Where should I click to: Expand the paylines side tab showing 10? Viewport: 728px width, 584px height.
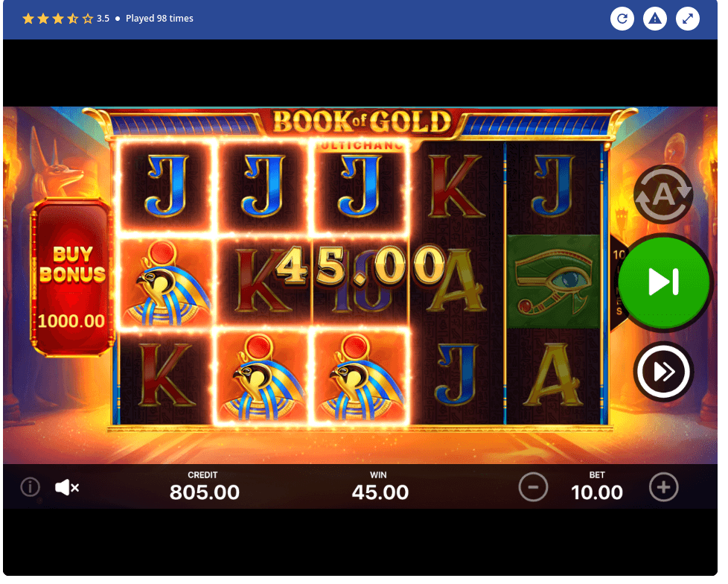[x=619, y=283]
